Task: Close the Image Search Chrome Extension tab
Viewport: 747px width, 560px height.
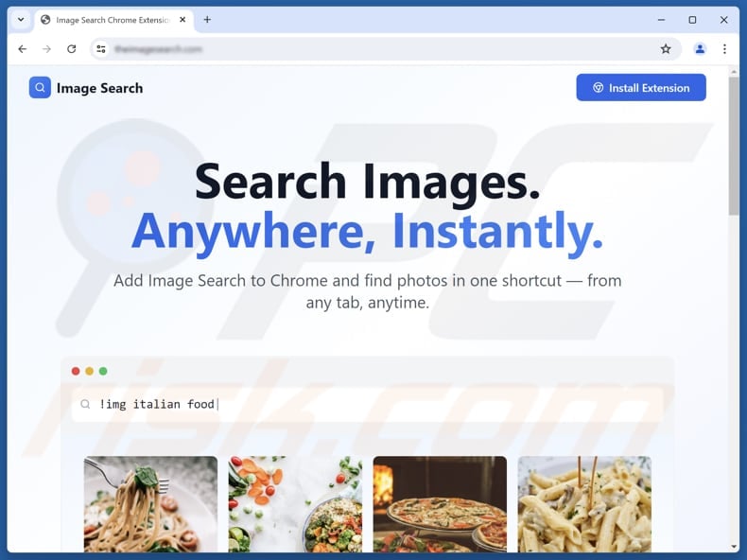Action: coord(182,20)
